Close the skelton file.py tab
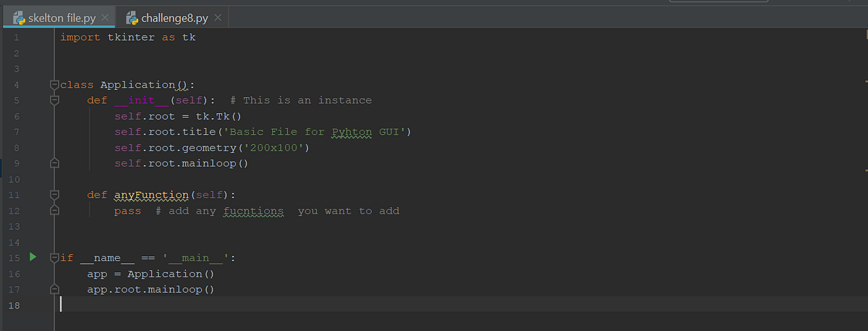The width and height of the screenshot is (868, 331). [x=104, y=17]
